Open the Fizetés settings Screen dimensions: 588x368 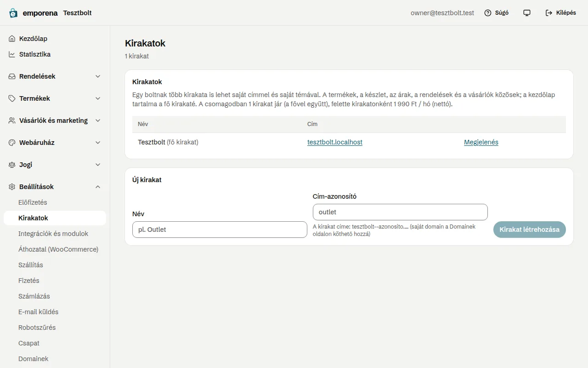pyautogui.click(x=55, y=281)
